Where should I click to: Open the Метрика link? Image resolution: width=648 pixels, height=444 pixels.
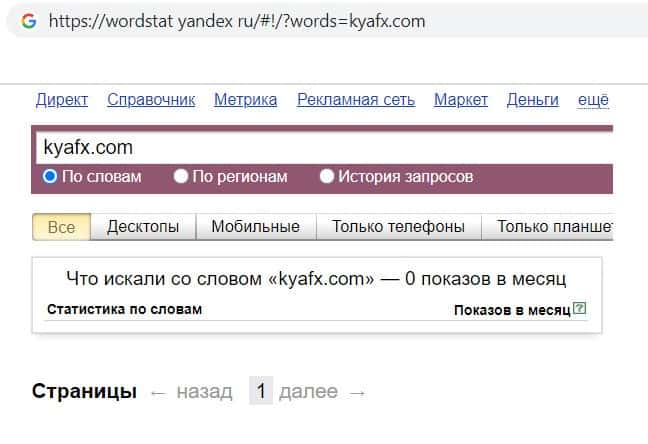coord(245,100)
